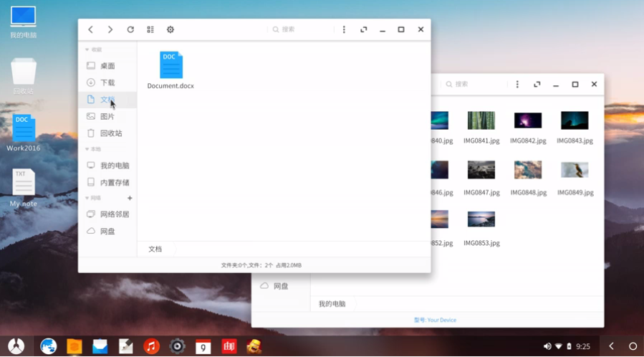Click the 我的电脑 breadcrumb in the back window
The height and width of the screenshot is (357, 644).
click(x=332, y=304)
